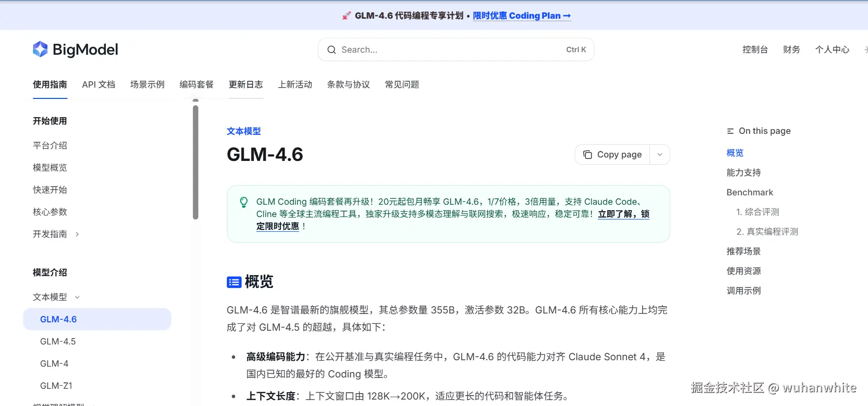The height and width of the screenshot is (406, 868).
Task: Click the list icon beside 概览 heading
Action: click(x=234, y=282)
